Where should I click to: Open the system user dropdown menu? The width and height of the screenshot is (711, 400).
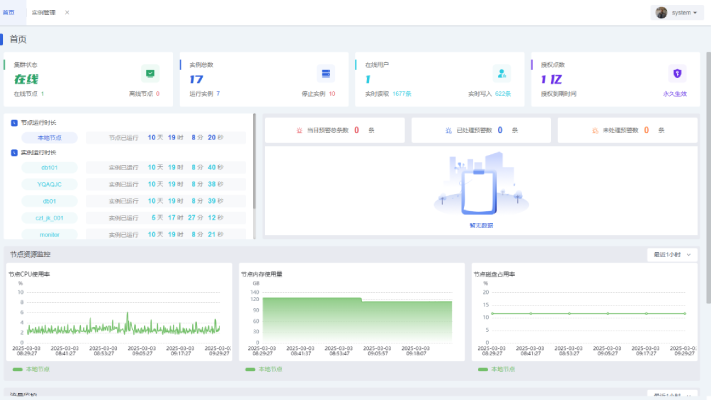677,12
